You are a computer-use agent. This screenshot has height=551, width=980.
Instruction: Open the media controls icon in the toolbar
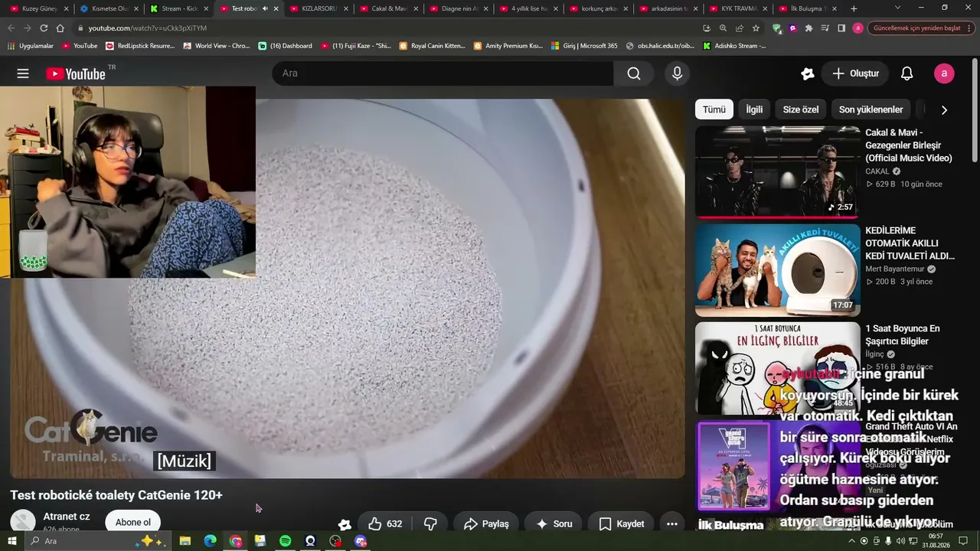[825, 28]
